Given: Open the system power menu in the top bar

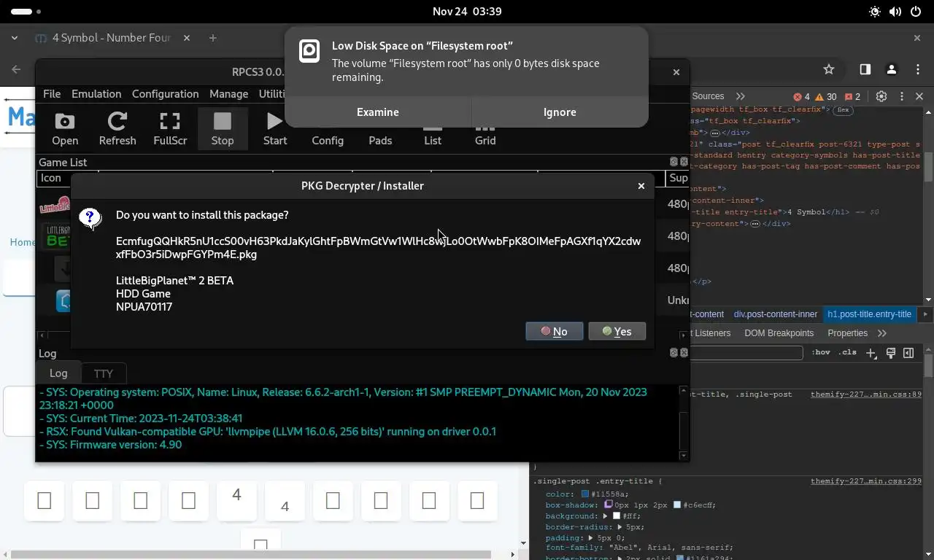Looking at the screenshot, I should pos(916,12).
